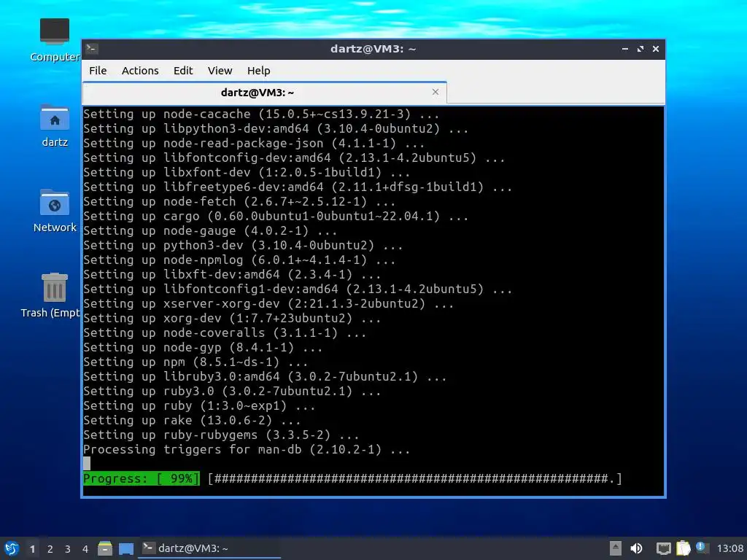This screenshot has width=747, height=560.
Task: Click the hash progress bar in the terminal
Action: pos(415,478)
